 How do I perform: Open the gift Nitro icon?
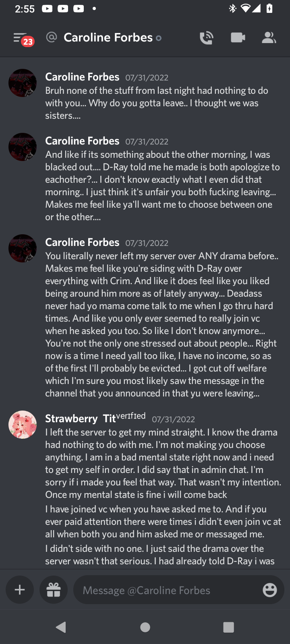54,590
